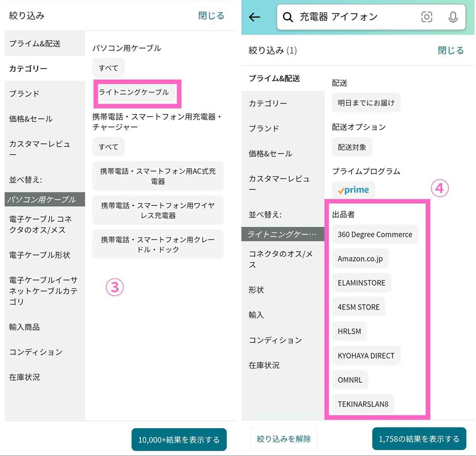Image resolution: width=476 pixels, height=456 pixels.
Task: Choose すべて under スマートフォン用充電器・チャージャー
Action: (x=108, y=147)
